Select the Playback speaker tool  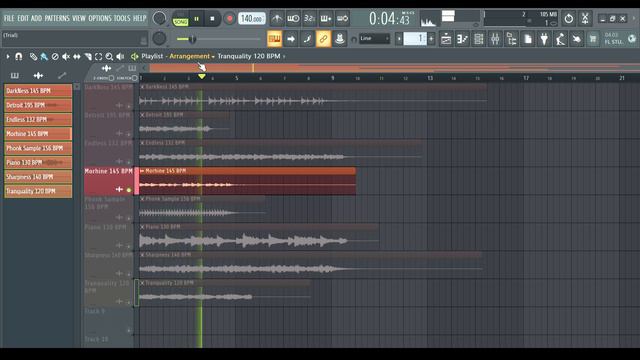120,56
